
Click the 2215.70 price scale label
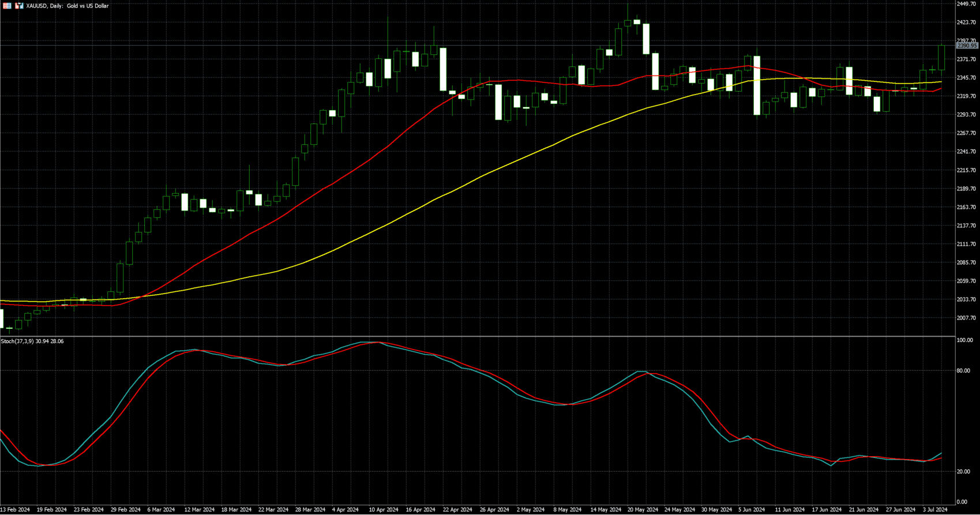point(966,170)
